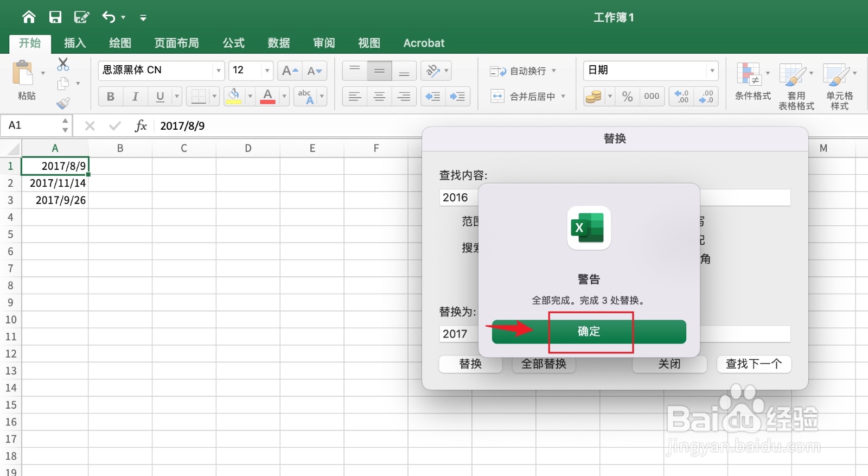868x476 pixels.
Task: Click the fx insert function icon
Action: click(x=141, y=126)
